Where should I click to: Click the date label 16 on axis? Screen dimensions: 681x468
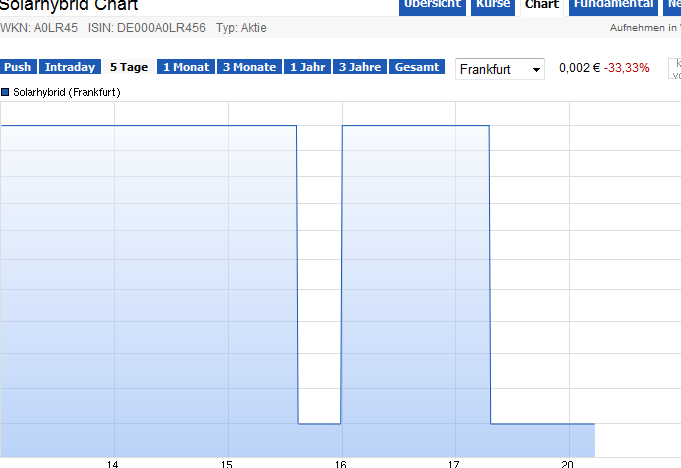pyautogui.click(x=341, y=463)
